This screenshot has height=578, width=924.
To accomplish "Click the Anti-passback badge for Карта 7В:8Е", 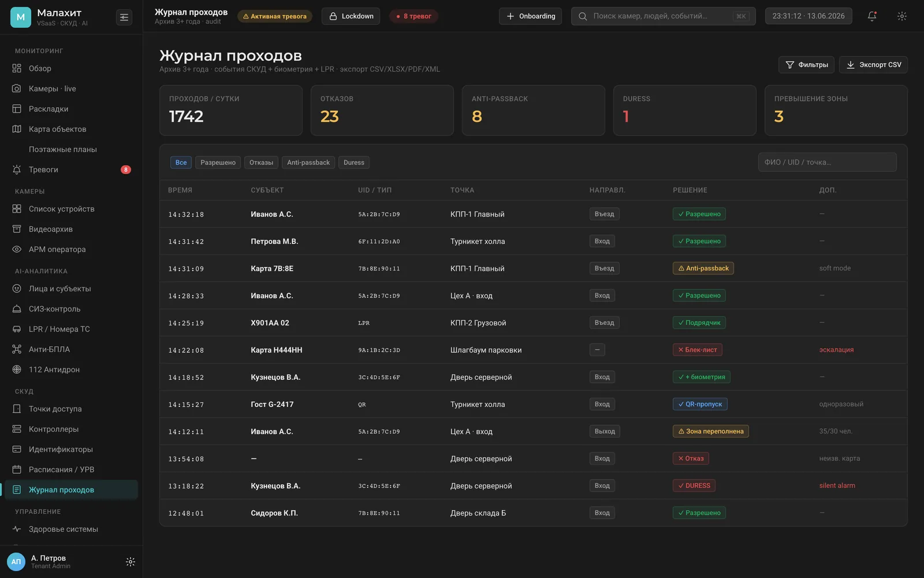I will [703, 268].
